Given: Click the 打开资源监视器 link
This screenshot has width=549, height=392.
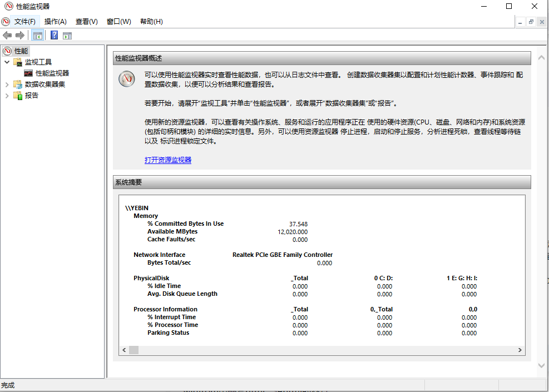Looking at the screenshot, I should [x=168, y=160].
